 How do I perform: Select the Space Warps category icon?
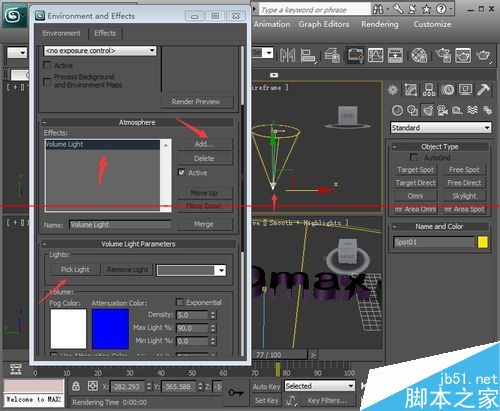pyautogui.click(x=472, y=110)
